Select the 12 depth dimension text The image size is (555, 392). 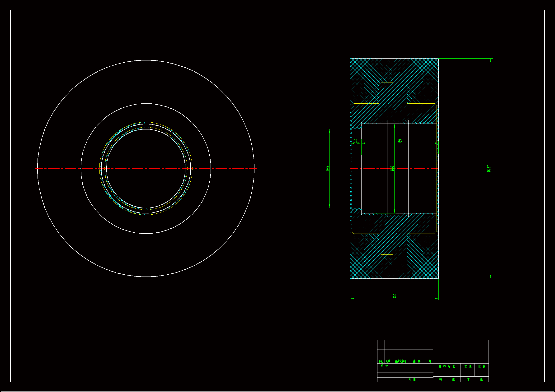[356, 141]
